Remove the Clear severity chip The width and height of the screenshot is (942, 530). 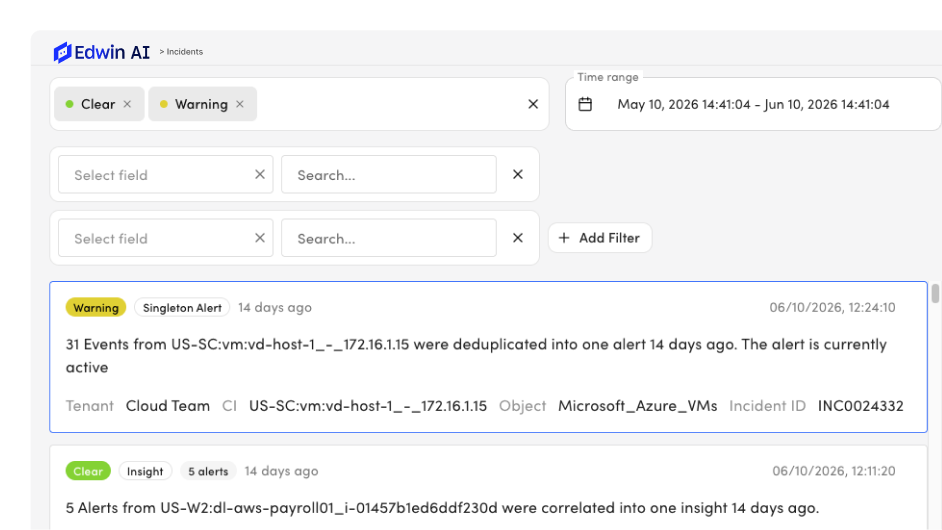coord(127,104)
